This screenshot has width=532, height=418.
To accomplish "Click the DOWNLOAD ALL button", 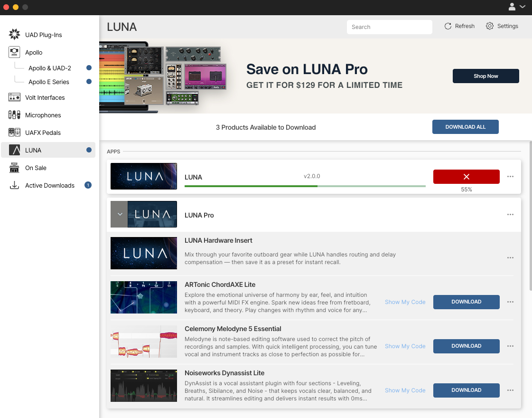I will click(465, 127).
